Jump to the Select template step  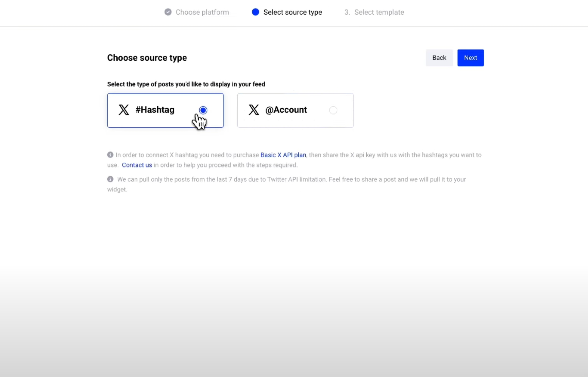(379, 12)
